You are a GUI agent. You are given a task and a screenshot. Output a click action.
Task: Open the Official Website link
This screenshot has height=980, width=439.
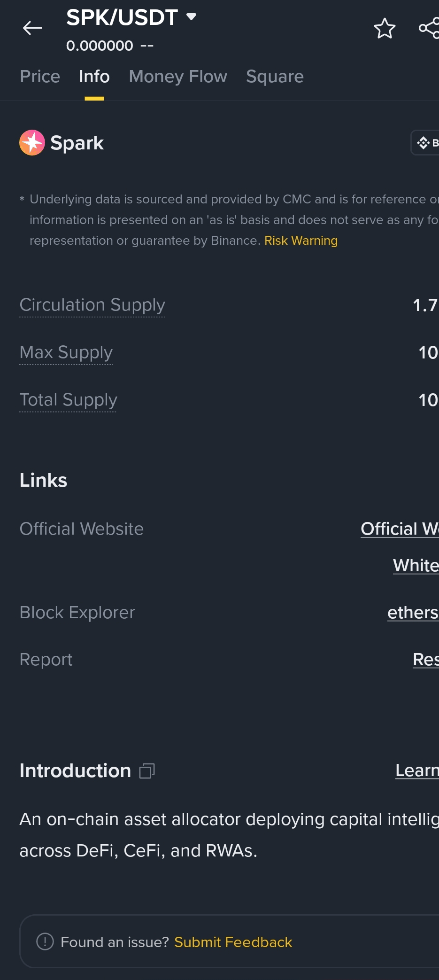pos(400,529)
